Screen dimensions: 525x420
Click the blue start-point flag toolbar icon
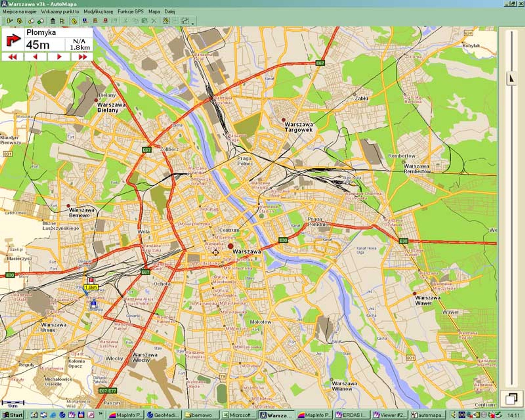point(85,21)
